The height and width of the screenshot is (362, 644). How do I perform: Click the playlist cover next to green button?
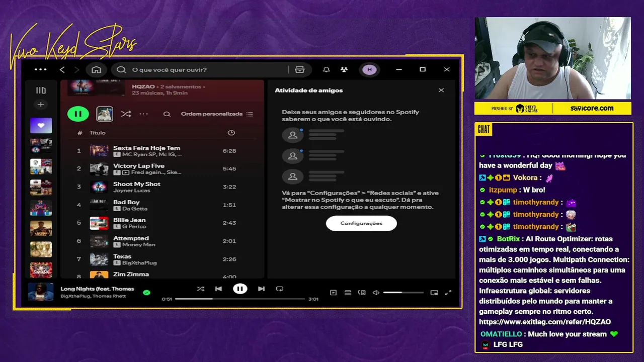click(x=105, y=114)
